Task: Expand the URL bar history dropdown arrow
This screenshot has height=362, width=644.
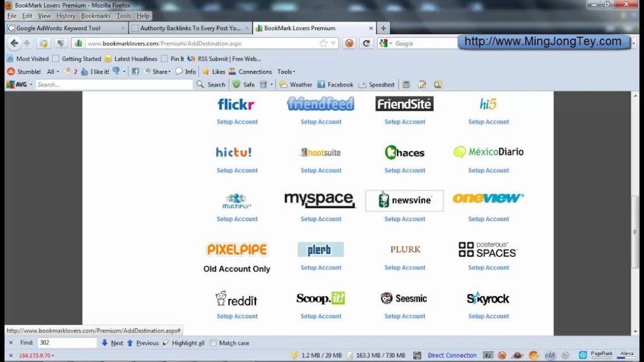Action: pos(333,43)
